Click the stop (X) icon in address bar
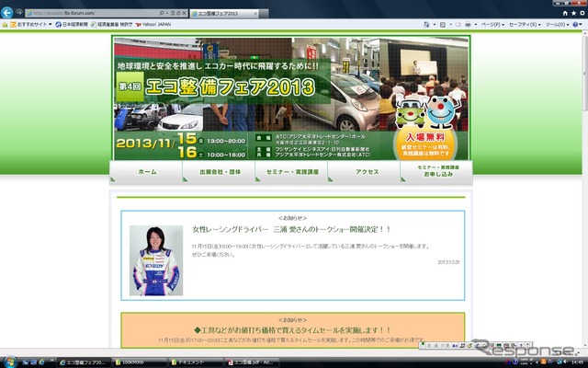This screenshot has height=368, width=588. point(184,13)
